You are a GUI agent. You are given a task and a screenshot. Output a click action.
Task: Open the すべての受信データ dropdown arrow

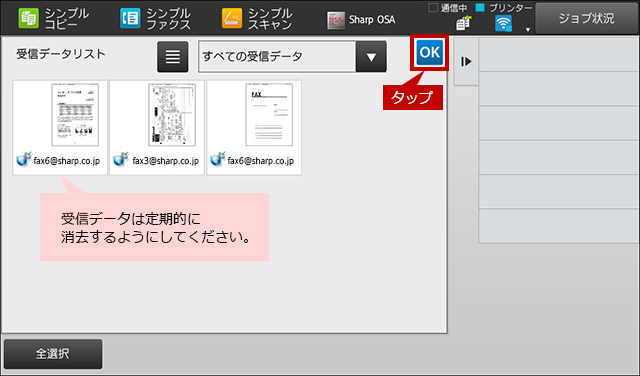click(371, 57)
